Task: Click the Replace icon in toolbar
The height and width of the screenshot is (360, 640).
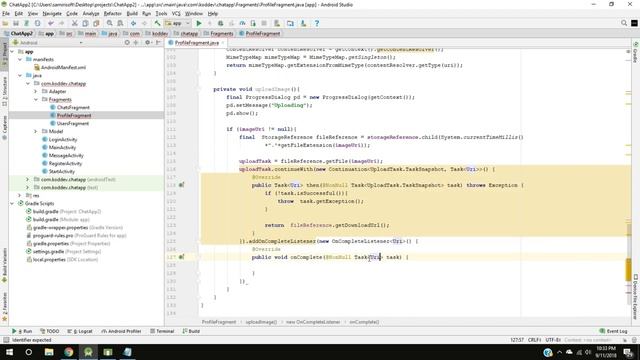Action: click(x=120, y=23)
